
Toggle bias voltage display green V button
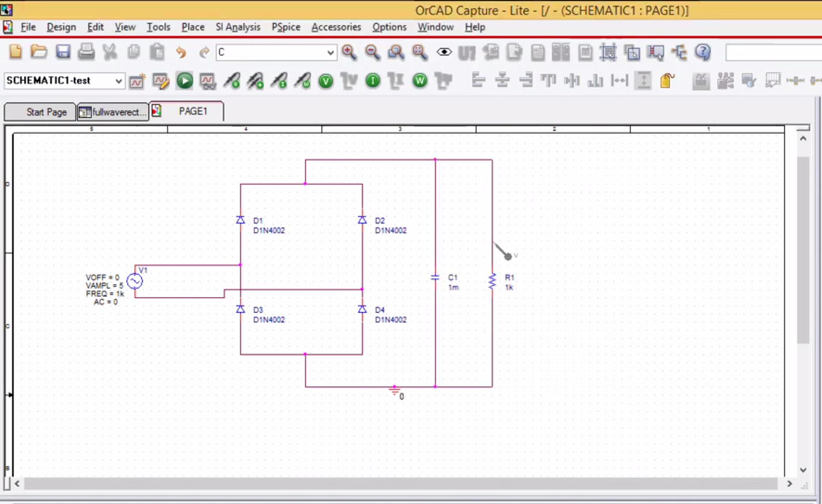point(326,81)
